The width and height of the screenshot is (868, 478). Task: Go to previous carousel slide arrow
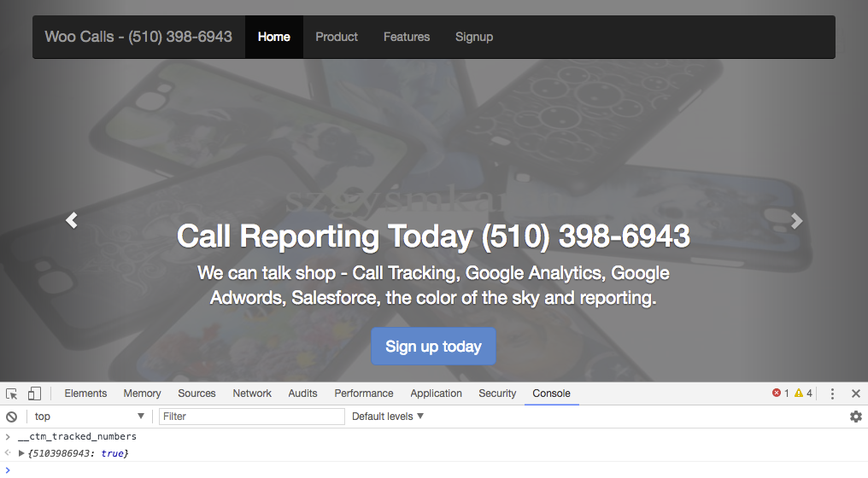[x=72, y=220]
